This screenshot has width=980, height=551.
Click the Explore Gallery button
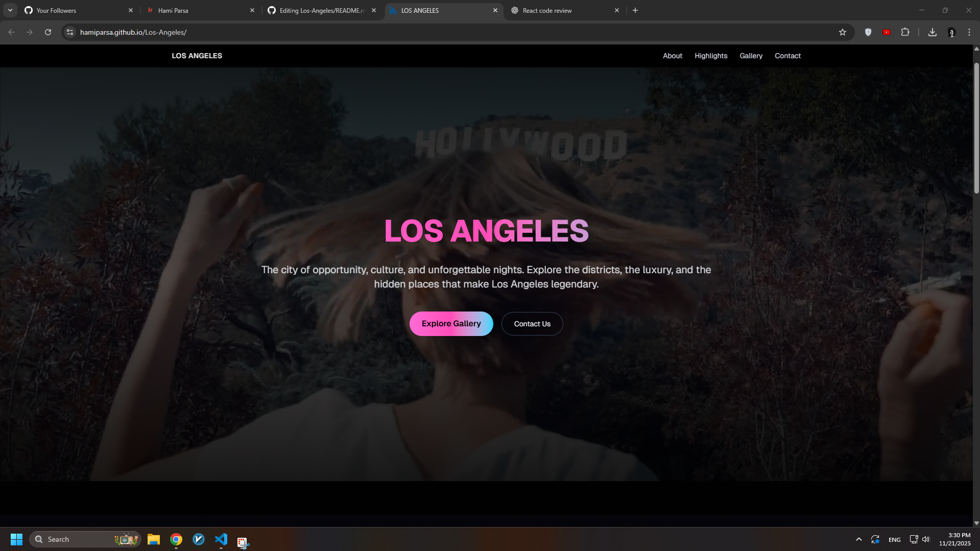[451, 324]
